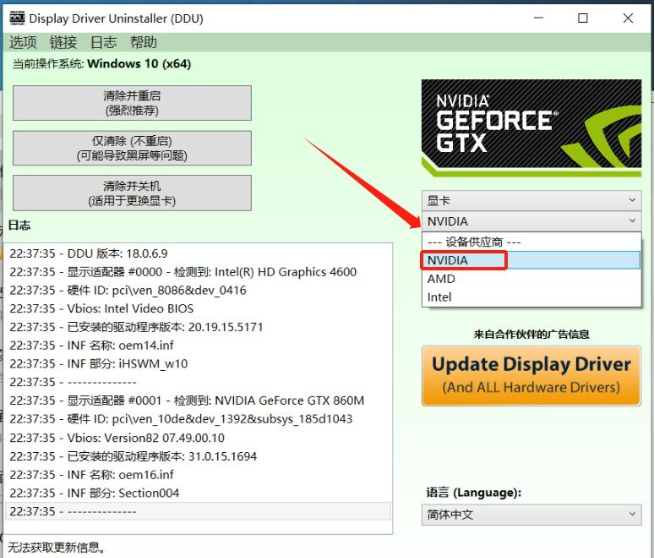
Task: Select log line INF 部分: iHSWM_w10
Action: [198, 364]
